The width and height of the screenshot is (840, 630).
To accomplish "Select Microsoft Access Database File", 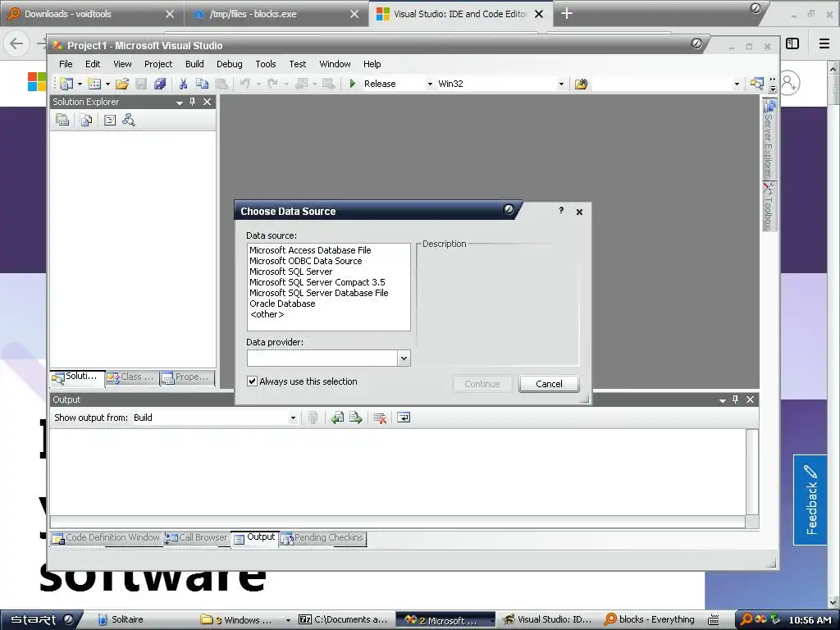I will click(310, 250).
